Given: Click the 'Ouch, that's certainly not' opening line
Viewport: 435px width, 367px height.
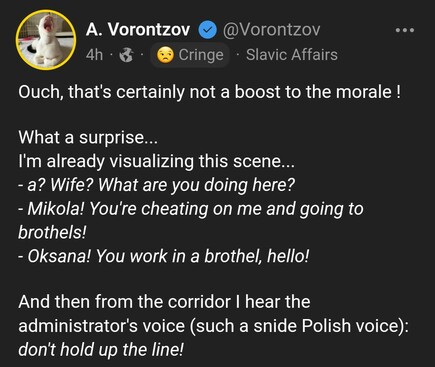Looking at the screenshot, I should click(209, 92).
